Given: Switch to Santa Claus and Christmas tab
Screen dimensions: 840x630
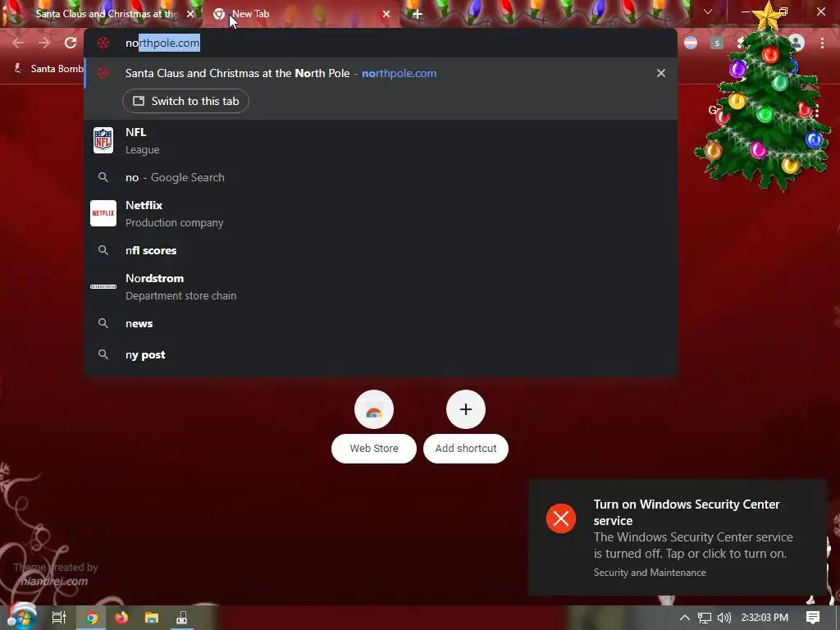Looking at the screenshot, I should 102,14.
